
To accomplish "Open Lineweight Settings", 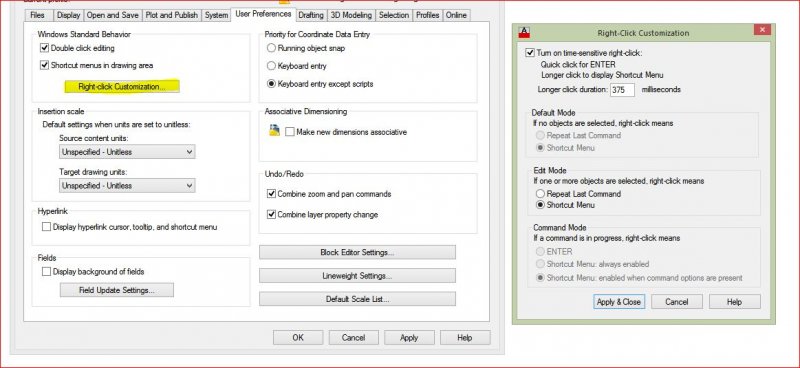I will (357, 276).
